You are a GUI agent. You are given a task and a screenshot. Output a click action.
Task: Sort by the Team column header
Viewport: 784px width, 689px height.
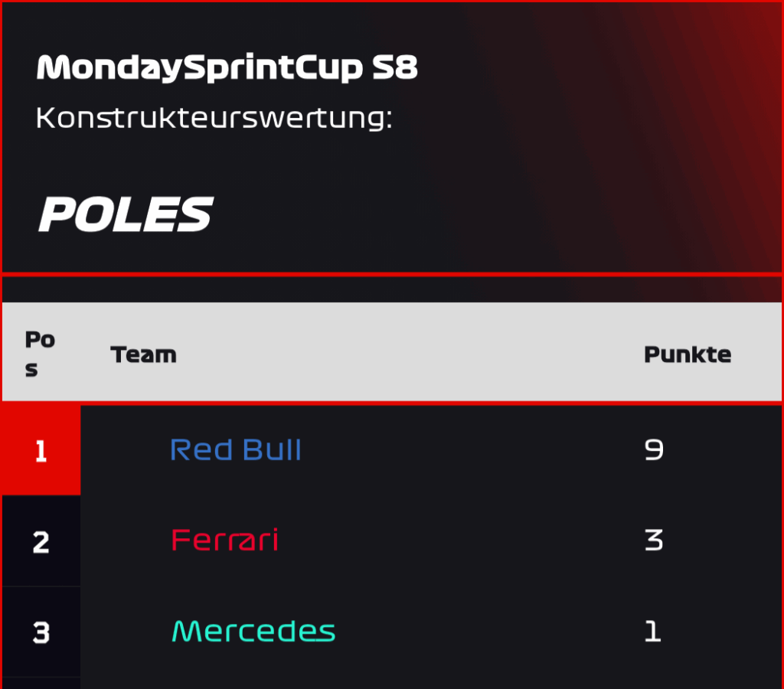(x=143, y=354)
